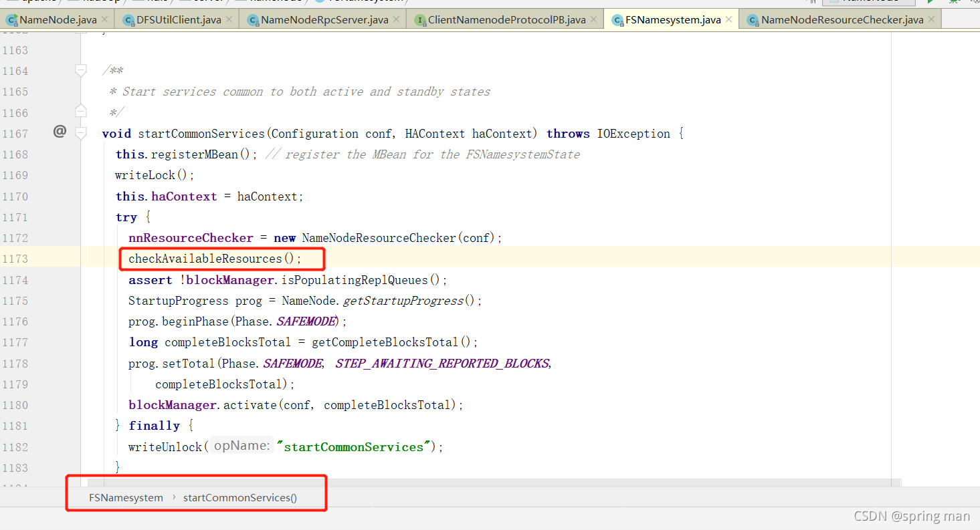The width and height of the screenshot is (980, 530).
Task: Click the @ gutter icon at line 1167
Action: 60,132
